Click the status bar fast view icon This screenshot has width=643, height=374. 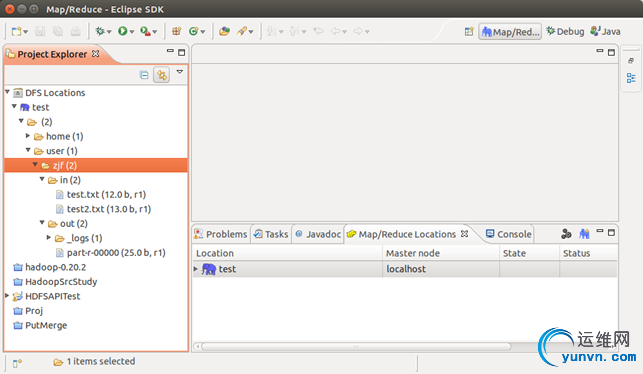[x=17, y=363]
